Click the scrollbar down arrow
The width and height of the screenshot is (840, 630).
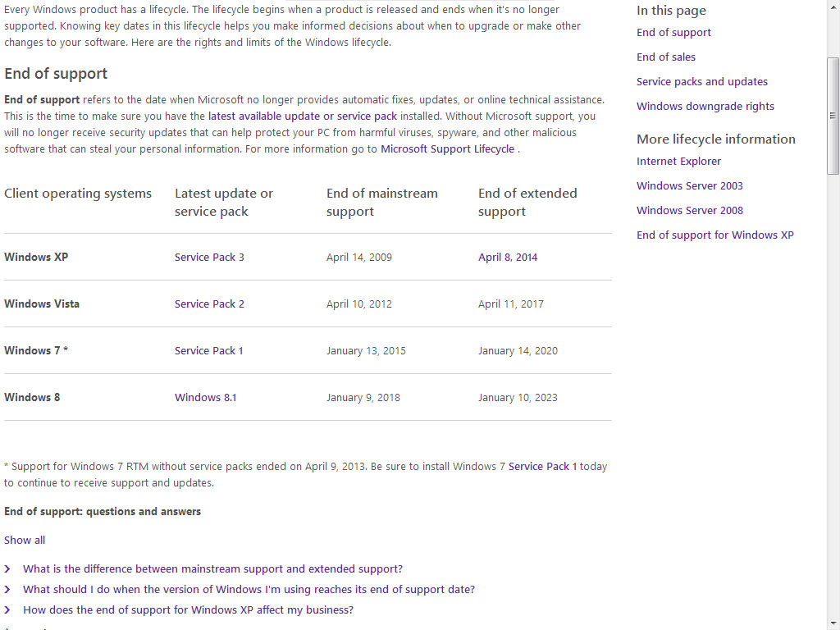point(833,624)
